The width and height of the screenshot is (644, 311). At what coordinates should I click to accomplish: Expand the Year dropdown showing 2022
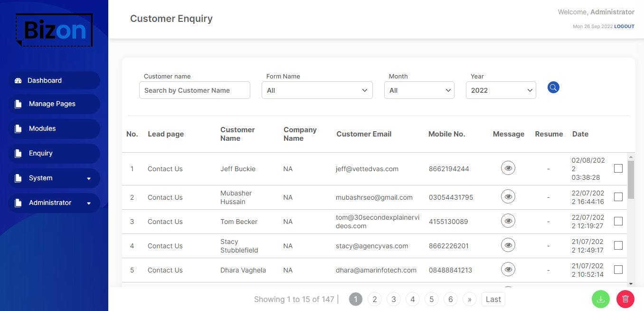501,90
